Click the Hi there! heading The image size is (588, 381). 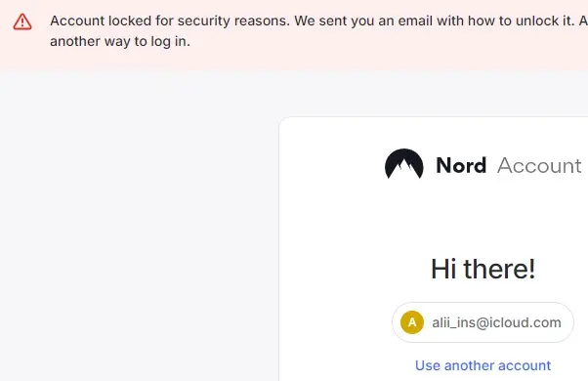483,269
